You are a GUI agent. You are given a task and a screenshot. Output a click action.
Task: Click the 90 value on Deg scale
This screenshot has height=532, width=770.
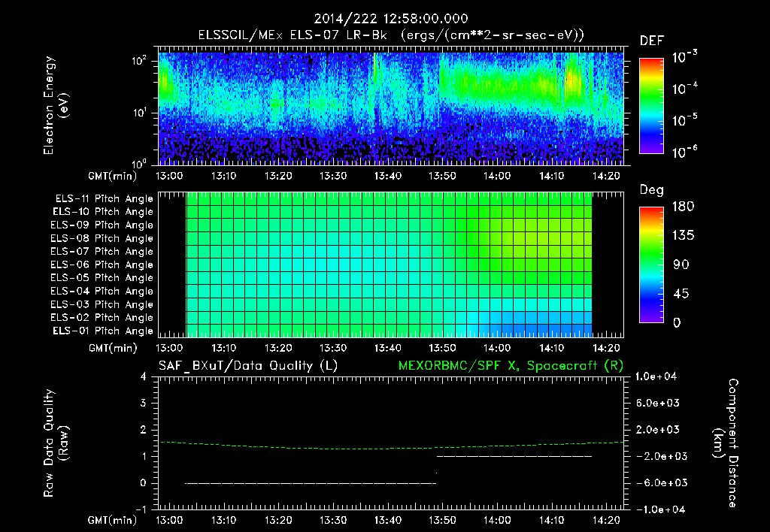[x=681, y=264]
